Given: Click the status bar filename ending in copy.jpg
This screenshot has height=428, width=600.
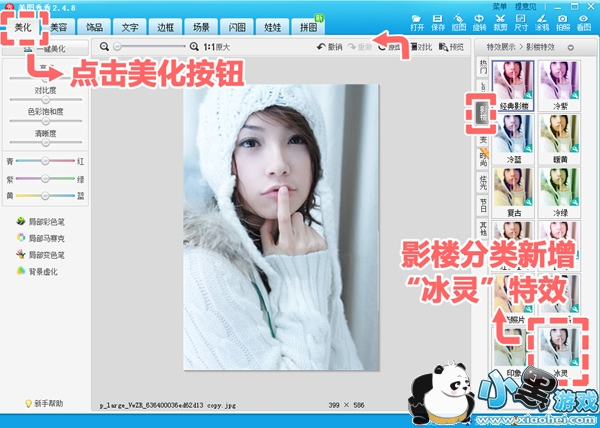Looking at the screenshot, I should 168,405.
